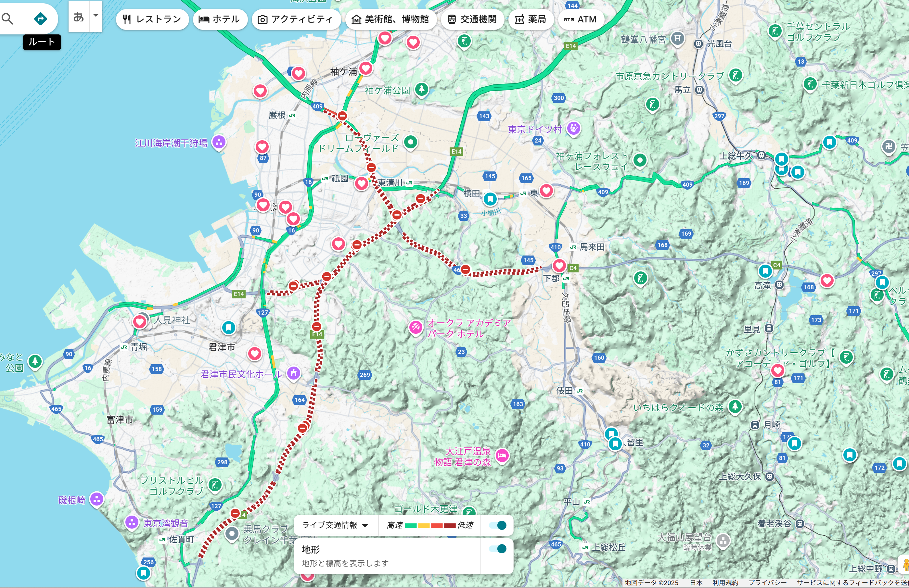Click the heart pin next to 東 station
Viewport: 909px width, 588px height.
546,191
